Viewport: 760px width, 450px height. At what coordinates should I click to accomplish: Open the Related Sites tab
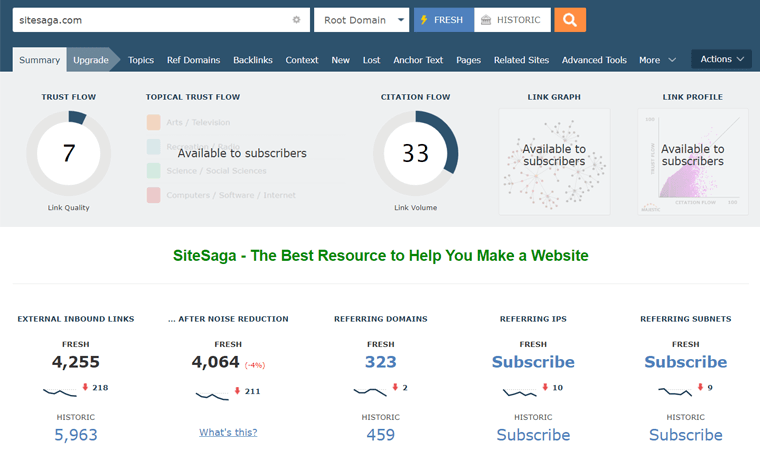tap(521, 60)
